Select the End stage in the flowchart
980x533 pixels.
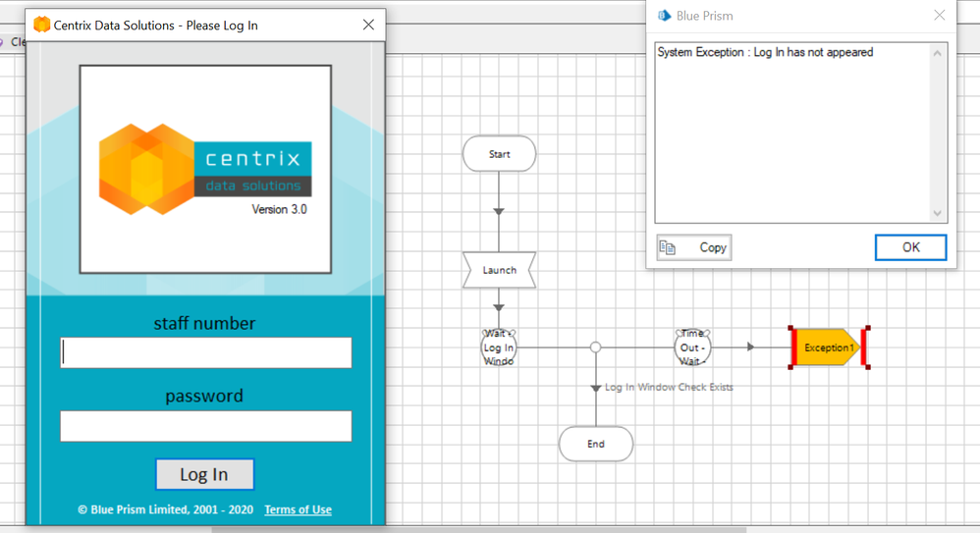click(596, 444)
